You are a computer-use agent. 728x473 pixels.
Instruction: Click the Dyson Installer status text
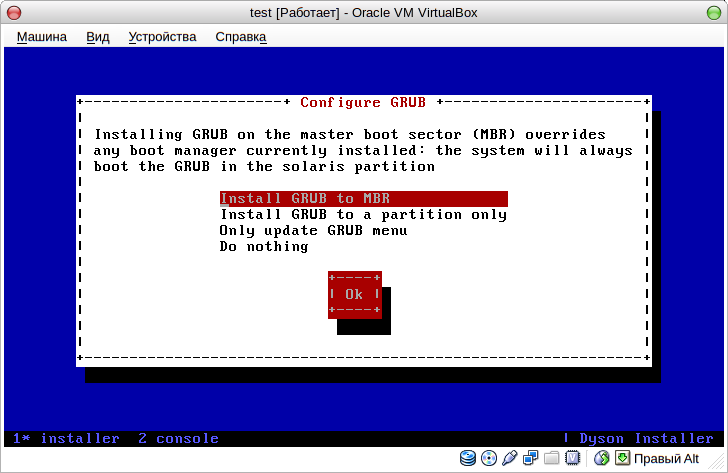(x=646, y=439)
